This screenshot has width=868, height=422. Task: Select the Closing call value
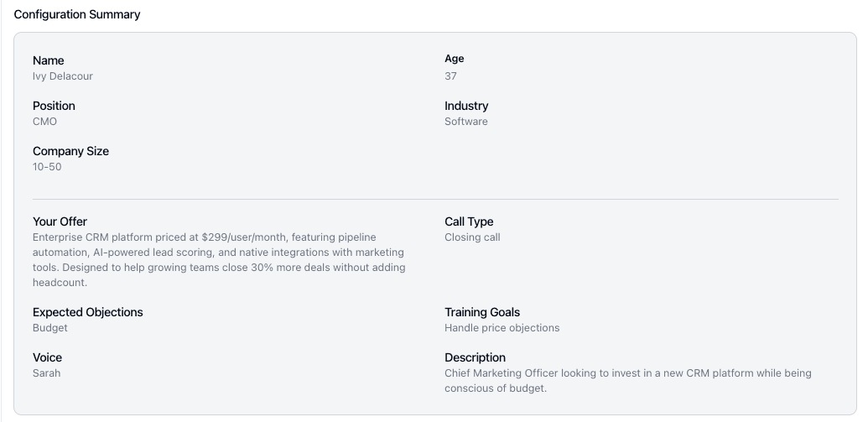click(472, 237)
